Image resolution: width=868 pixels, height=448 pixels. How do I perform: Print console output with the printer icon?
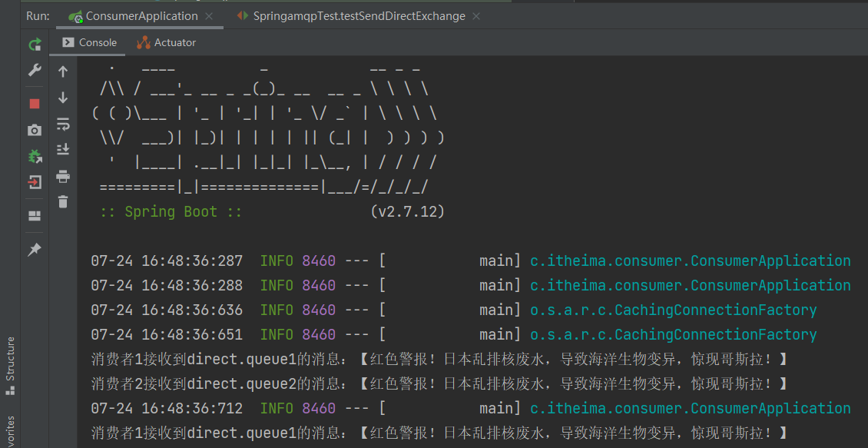click(x=63, y=176)
